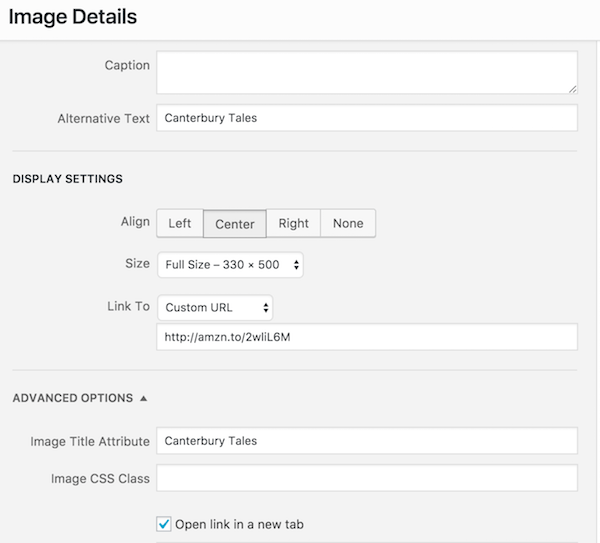Click the Image CSS Class label
The width and height of the screenshot is (600, 543).
100,478
